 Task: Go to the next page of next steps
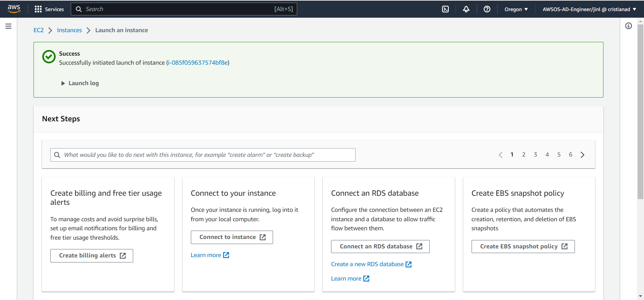pyautogui.click(x=583, y=155)
